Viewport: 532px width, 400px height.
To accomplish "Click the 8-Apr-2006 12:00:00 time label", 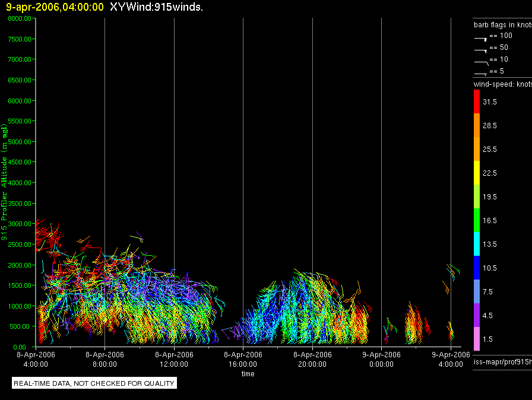I will 174,359.
